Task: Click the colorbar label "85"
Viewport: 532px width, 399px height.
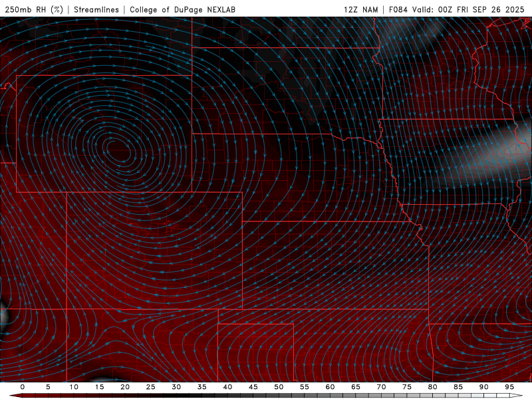Action: pyautogui.click(x=458, y=387)
